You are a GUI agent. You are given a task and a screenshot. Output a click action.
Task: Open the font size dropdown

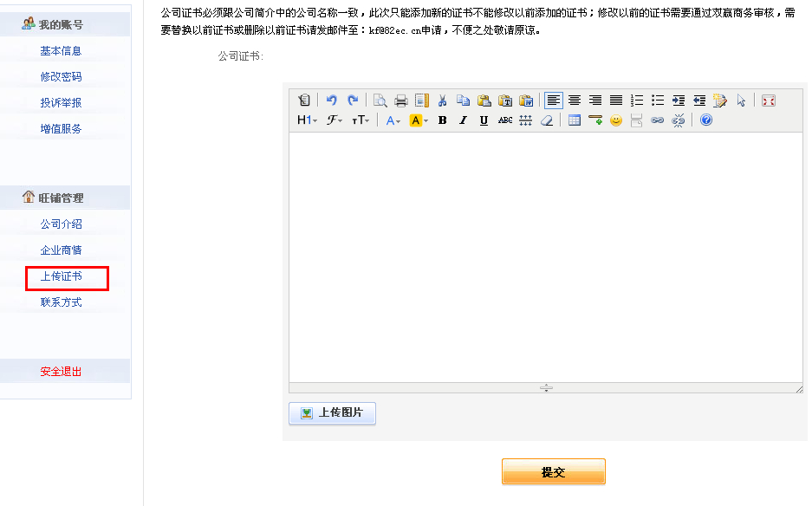click(361, 120)
